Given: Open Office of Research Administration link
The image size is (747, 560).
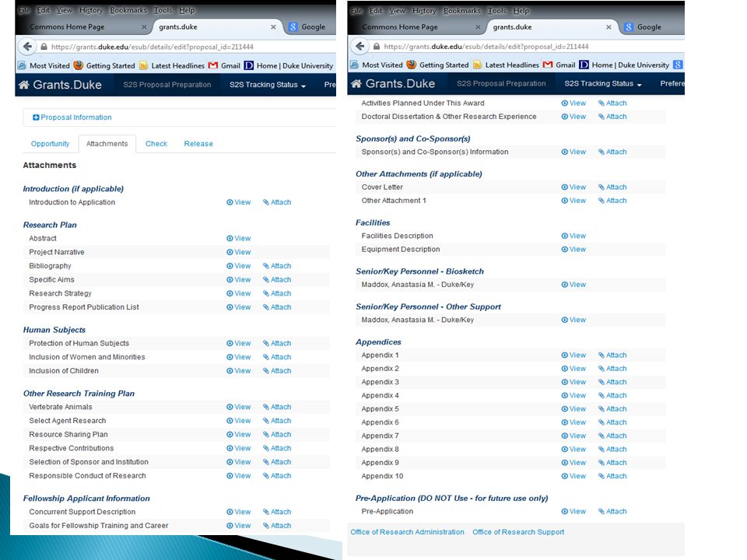Looking at the screenshot, I should pos(407,532).
